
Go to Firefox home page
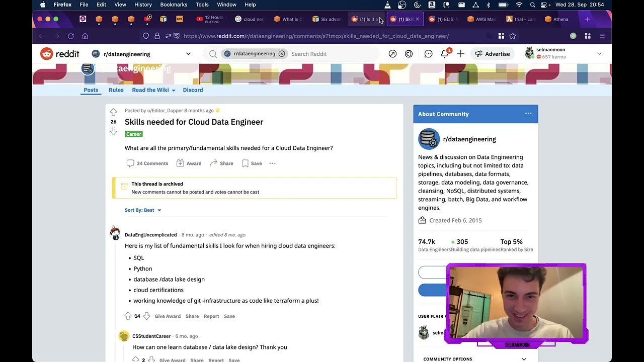point(85,36)
